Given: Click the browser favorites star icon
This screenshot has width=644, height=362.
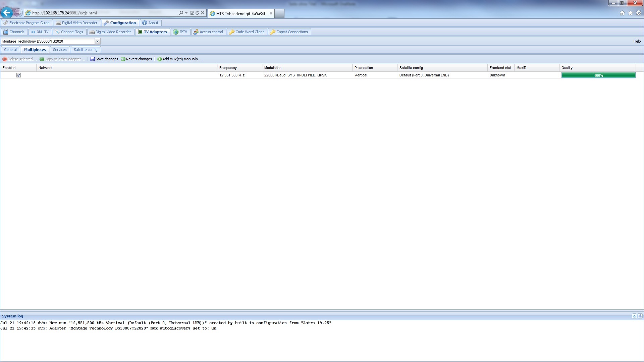Looking at the screenshot, I should point(630,13).
